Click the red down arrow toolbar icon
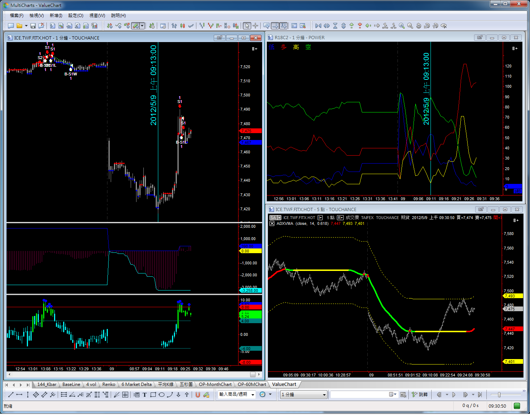 pos(360,26)
